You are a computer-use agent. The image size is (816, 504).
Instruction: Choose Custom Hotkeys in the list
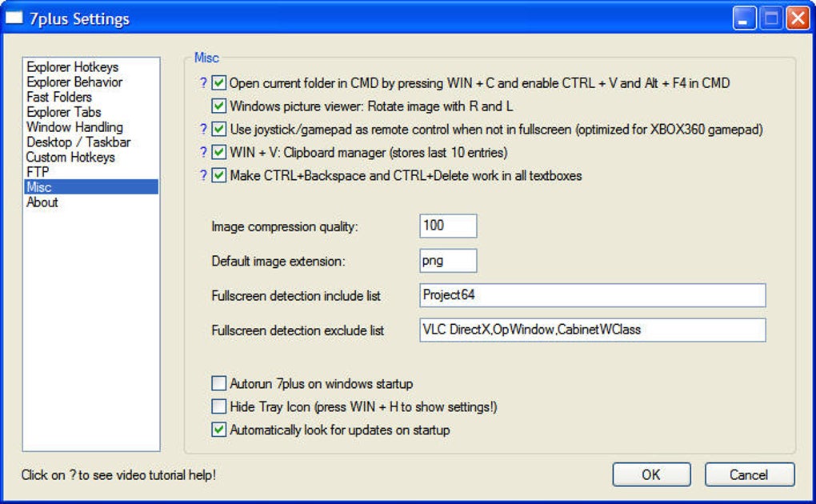tap(91, 158)
